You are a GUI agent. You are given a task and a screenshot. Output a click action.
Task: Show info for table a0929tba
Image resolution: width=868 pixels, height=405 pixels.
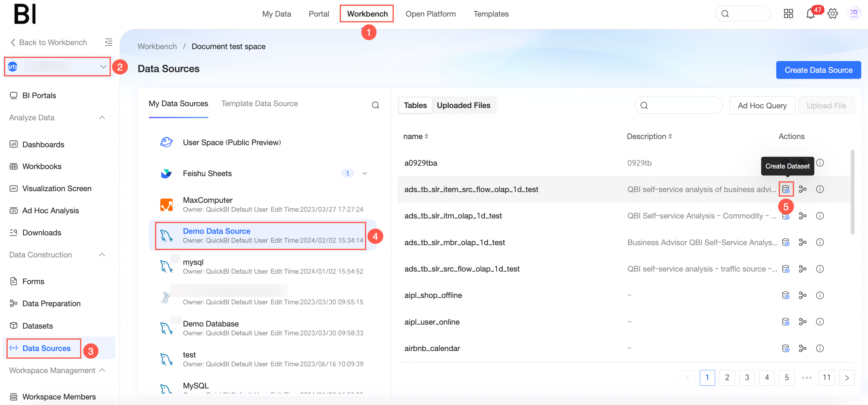(820, 163)
